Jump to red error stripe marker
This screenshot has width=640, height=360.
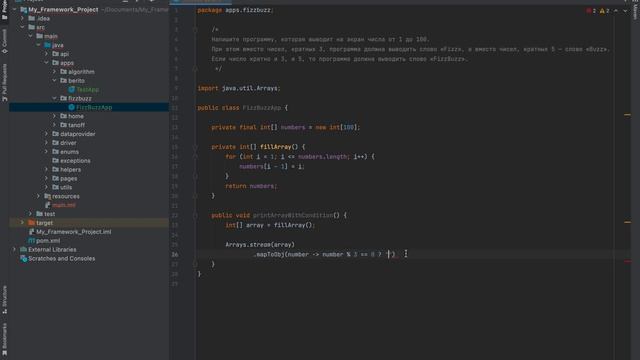click(627, 262)
